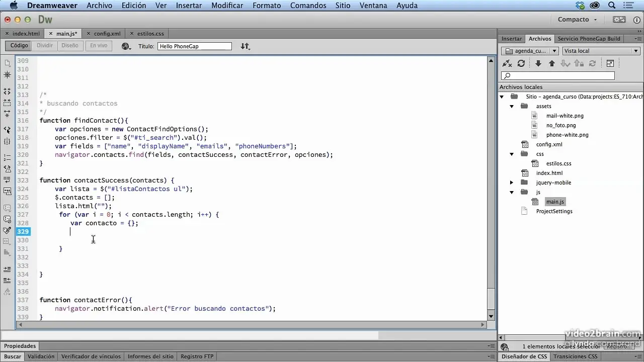The width and height of the screenshot is (644, 362).
Task: Toggle Line Numbers in coding toolbar
Action: 7,158
